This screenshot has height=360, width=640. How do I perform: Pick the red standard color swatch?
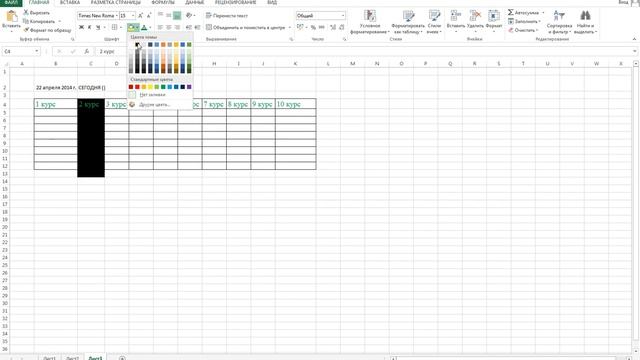[137, 87]
